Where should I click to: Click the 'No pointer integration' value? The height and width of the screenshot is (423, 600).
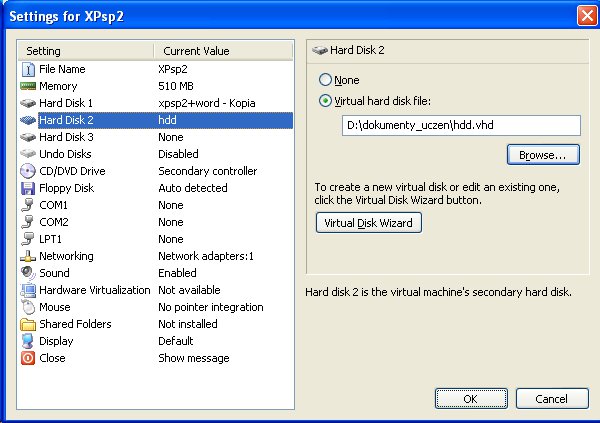pyautogui.click(x=211, y=307)
